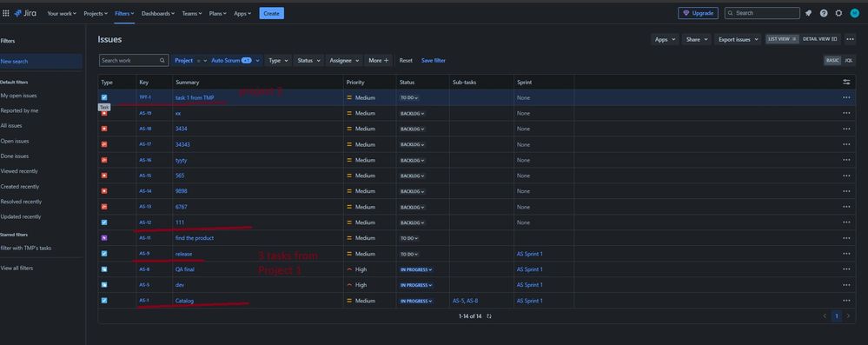The width and height of the screenshot is (868, 345).
Task: Open the Settings gear icon
Action: click(838, 13)
